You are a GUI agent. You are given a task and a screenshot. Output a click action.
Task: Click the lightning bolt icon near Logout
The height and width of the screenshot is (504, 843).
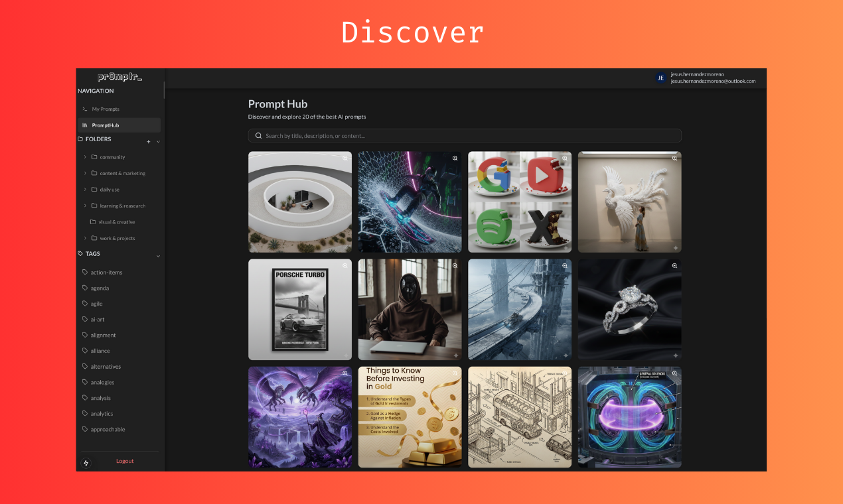pos(86,463)
